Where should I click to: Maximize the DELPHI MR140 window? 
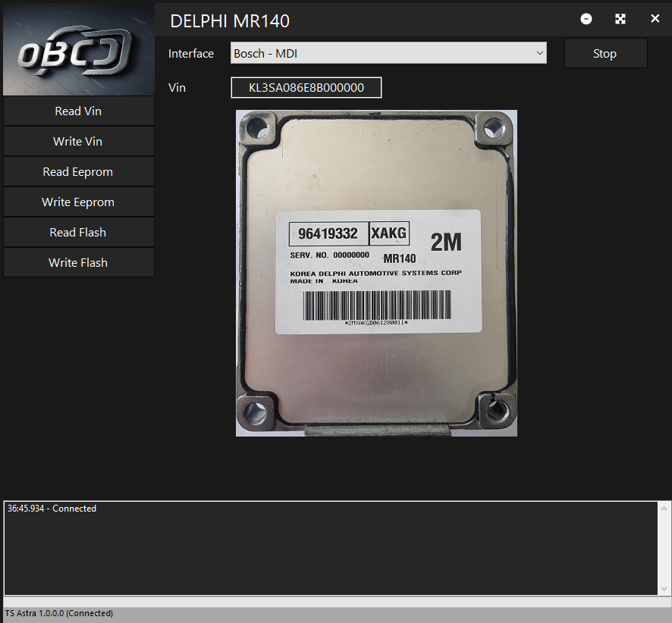(620, 19)
